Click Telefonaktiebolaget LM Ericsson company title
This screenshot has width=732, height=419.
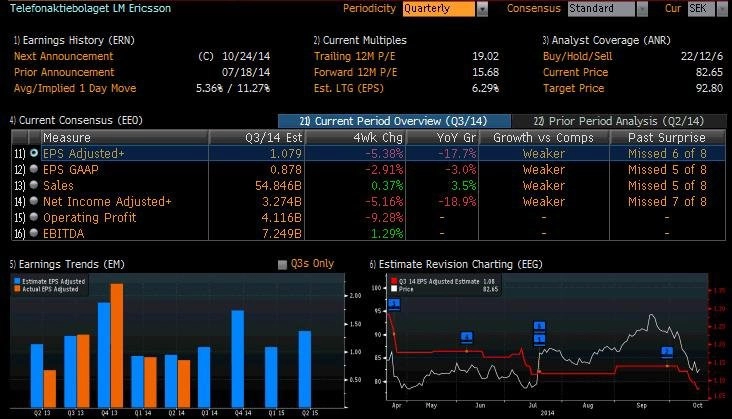pos(90,8)
